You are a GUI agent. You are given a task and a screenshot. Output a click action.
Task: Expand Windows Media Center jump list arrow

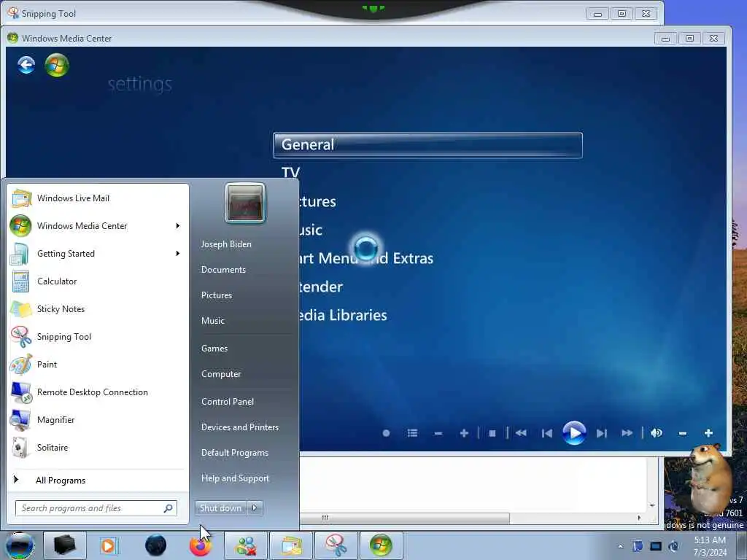tap(178, 226)
